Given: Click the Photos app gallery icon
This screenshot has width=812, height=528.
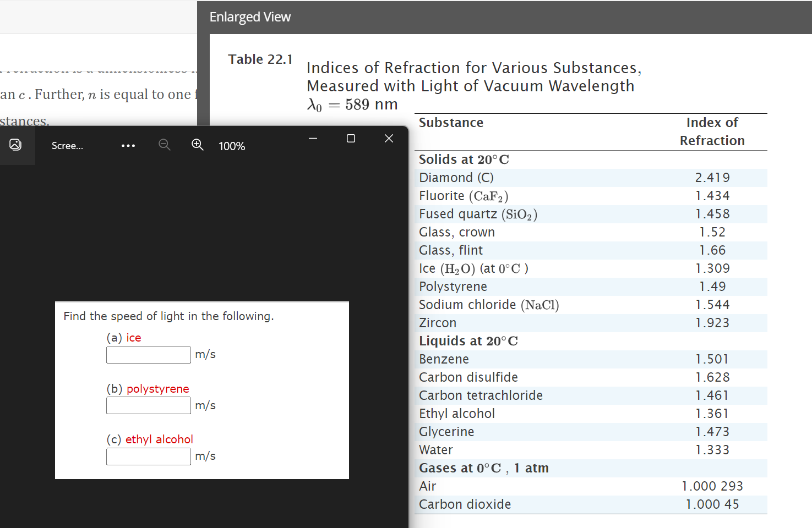Looking at the screenshot, I should pos(15,145).
